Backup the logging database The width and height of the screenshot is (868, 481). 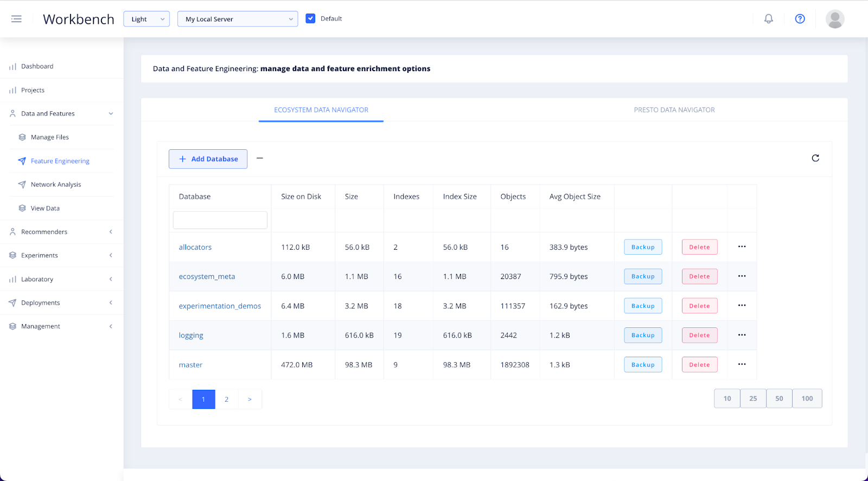643,336
